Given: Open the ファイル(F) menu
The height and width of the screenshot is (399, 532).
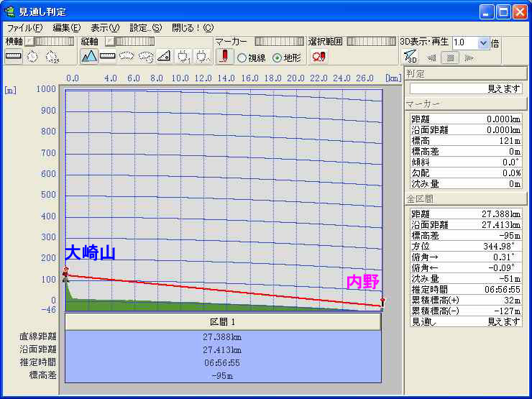Looking at the screenshot, I should 24,28.
